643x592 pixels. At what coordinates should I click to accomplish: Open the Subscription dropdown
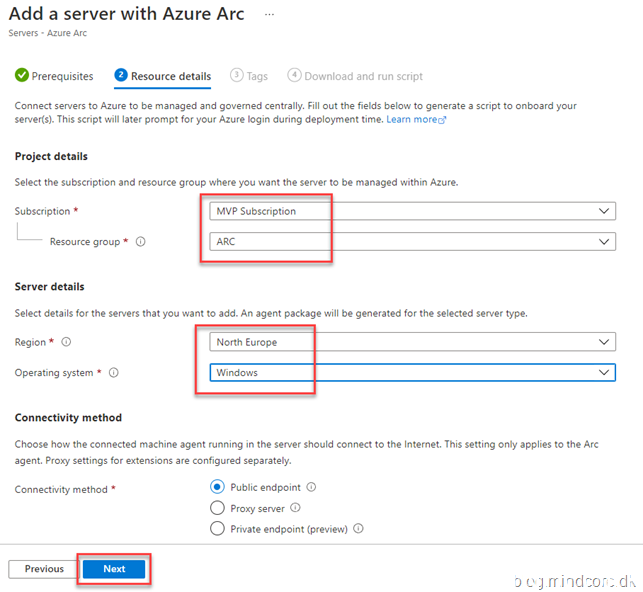pos(412,211)
